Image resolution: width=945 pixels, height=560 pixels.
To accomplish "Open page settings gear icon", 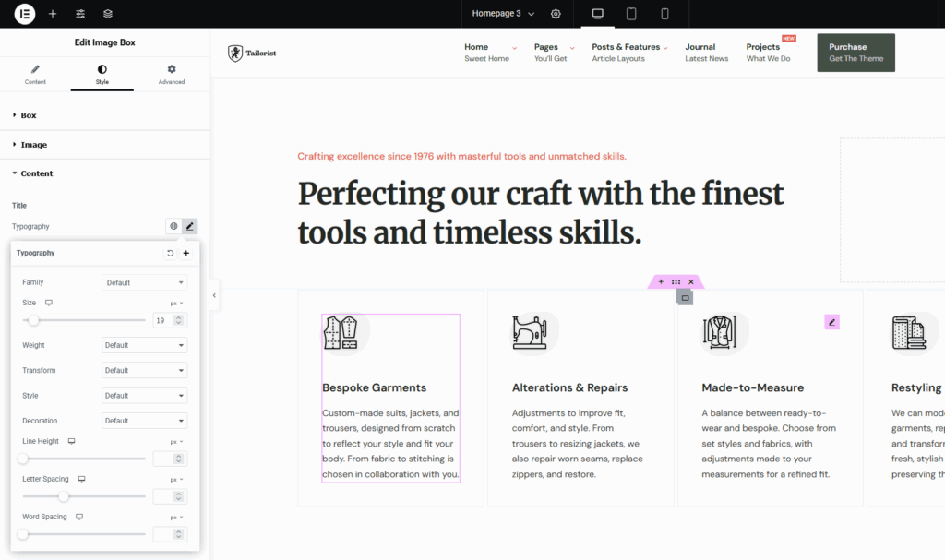I will click(x=556, y=14).
